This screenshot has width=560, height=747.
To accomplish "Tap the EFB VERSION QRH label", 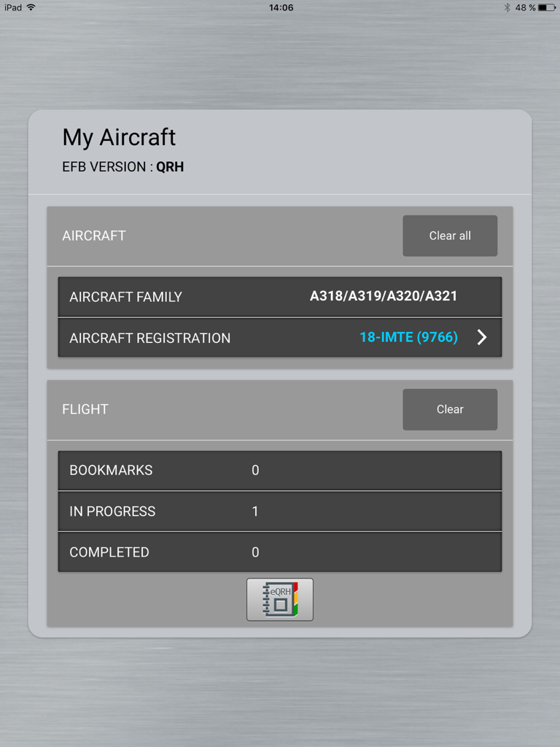I will pyautogui.click(x=122, y=166).
